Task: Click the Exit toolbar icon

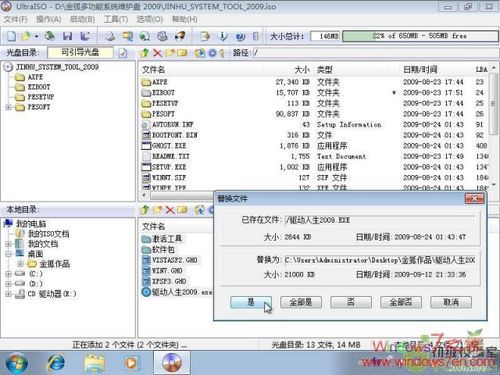Action: tap(256, 36)
